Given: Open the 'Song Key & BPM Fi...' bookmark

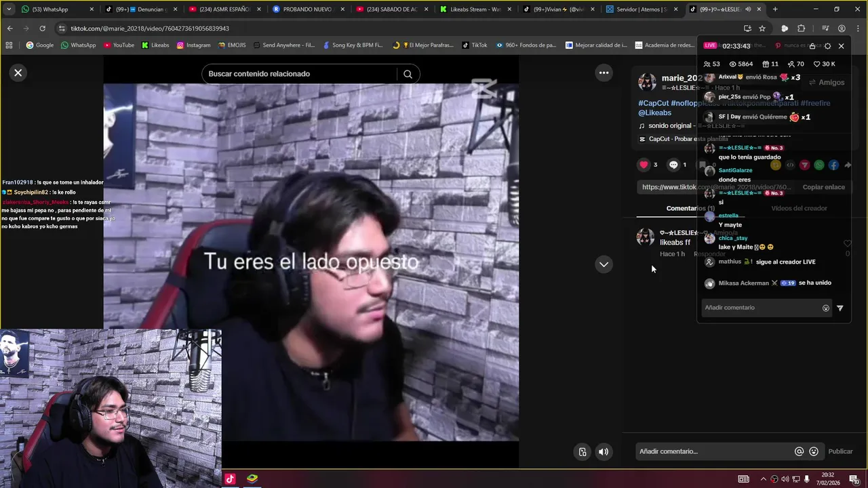Looking at the screenshot, I should pos(353,45).
